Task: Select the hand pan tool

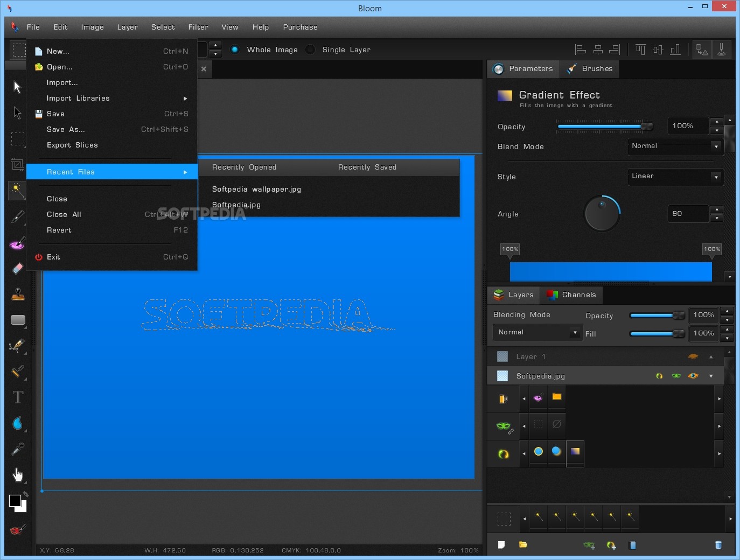Action: click(x=18, y=474)
